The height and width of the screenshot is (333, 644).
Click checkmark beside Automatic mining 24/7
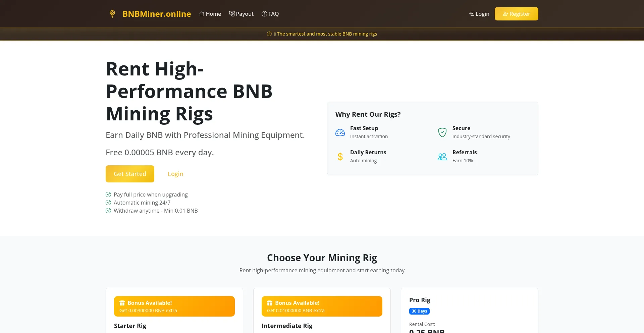point(108,203)
